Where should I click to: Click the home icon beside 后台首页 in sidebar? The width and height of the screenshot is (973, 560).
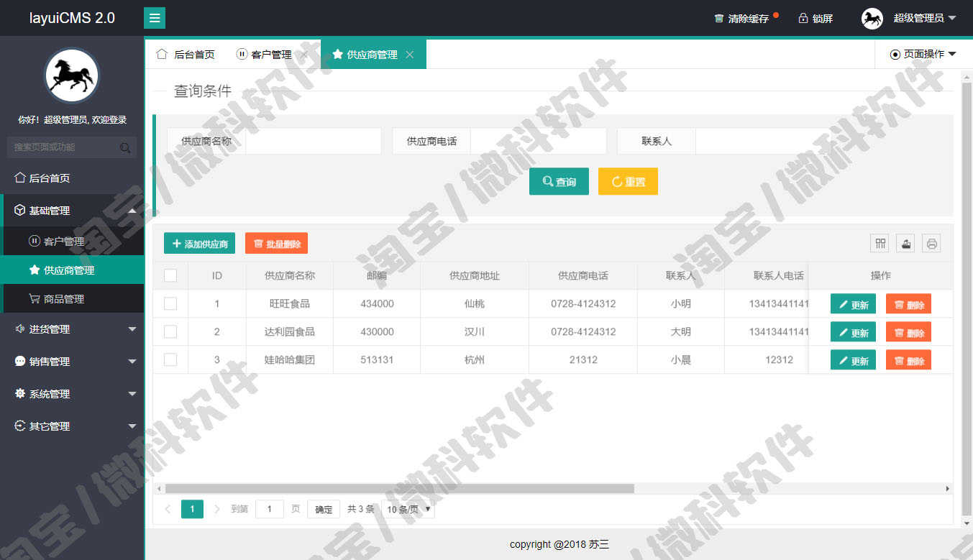pos(20,178)
